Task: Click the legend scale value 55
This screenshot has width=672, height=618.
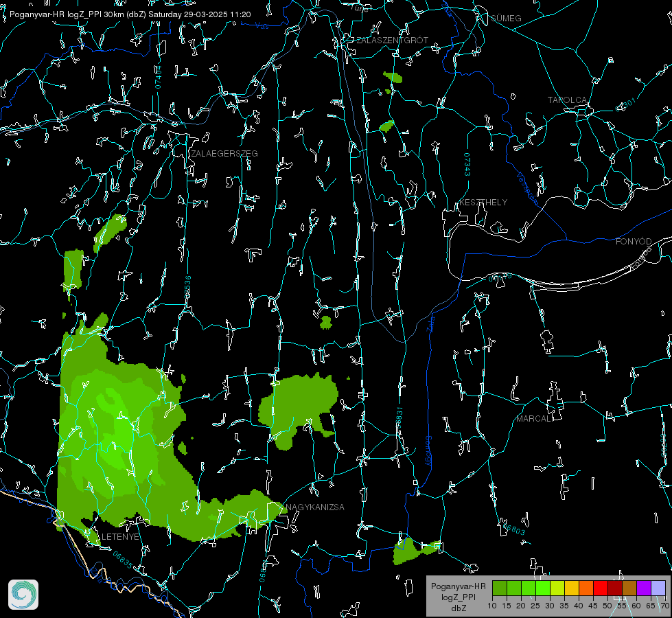Action: click(x=622, y=606)
